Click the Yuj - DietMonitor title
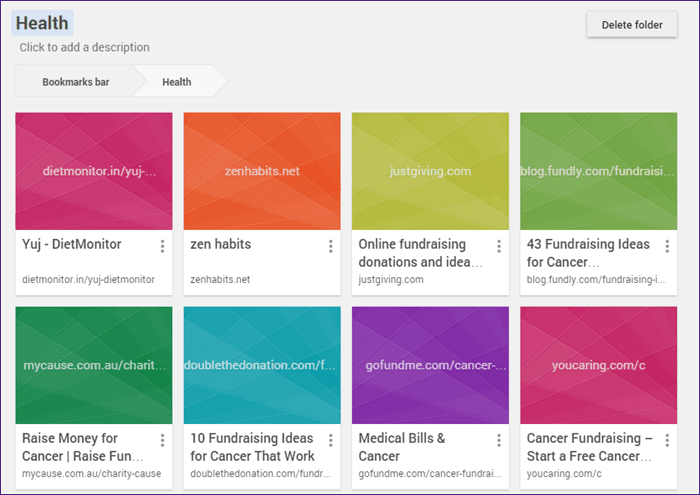The width and height of the screenshot is (700, 495). click(x=71, y=244)
